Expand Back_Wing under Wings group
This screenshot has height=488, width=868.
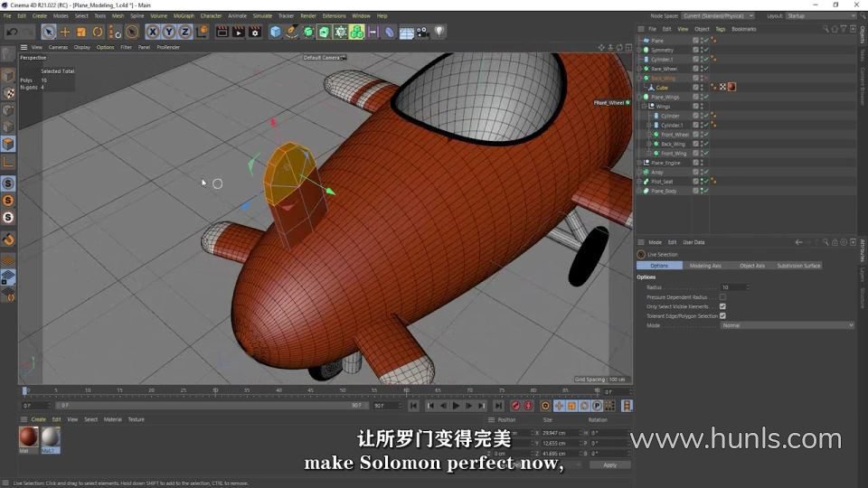pos(649,144)
